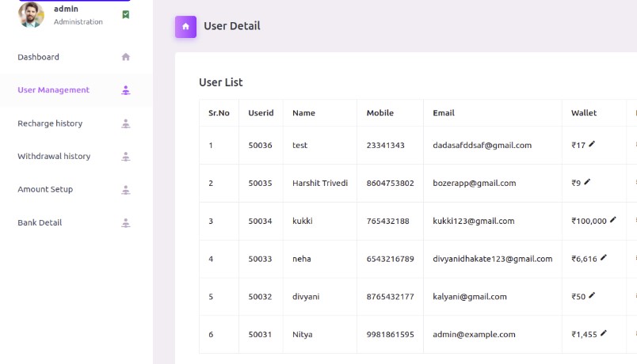Select User Management in the sidebar

pyautogui.click(x=53, y=90)
